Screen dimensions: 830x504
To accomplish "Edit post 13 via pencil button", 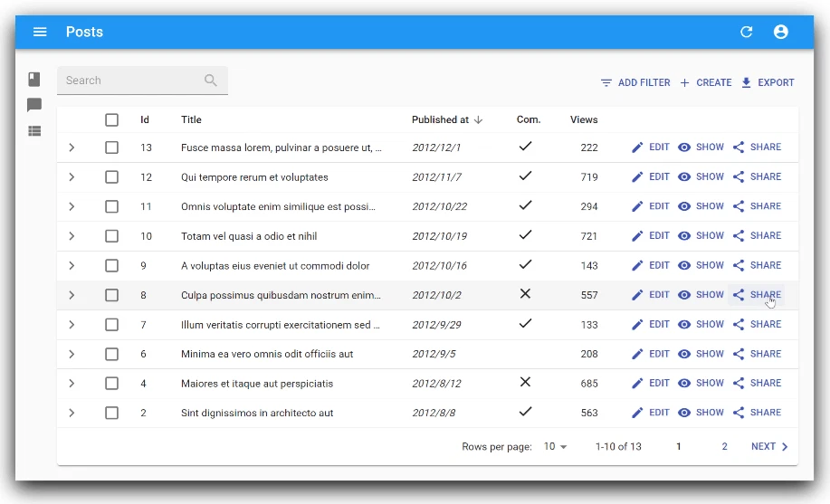I will [x=651, y=147].
